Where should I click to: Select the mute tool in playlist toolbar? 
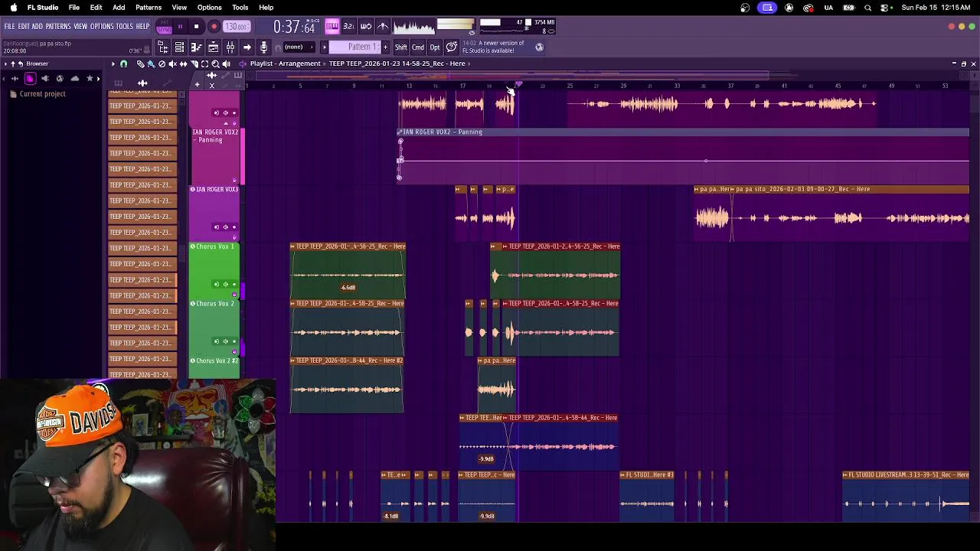click(172, 64)
